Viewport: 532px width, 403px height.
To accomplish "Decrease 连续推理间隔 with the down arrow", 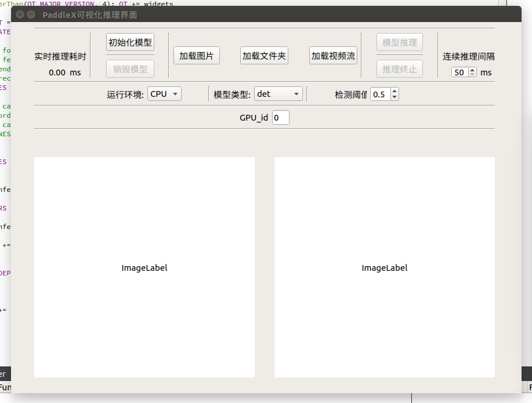I will point(472,75).
